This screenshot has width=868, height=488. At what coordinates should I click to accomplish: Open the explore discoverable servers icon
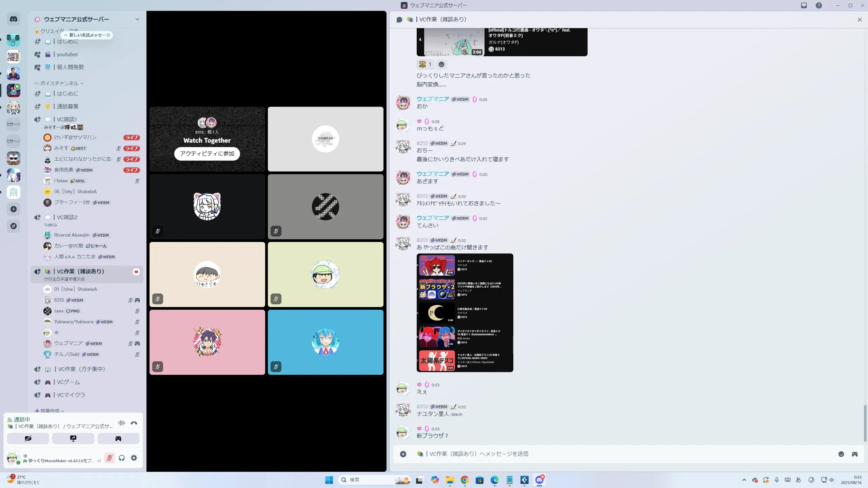point(14,226)
